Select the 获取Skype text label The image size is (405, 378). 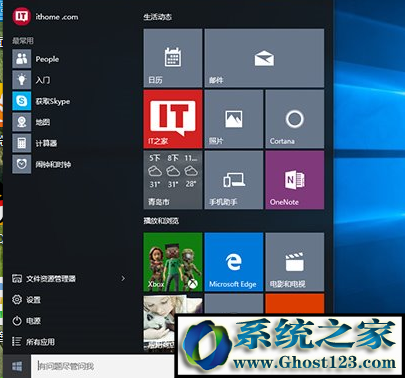point(53,101)
